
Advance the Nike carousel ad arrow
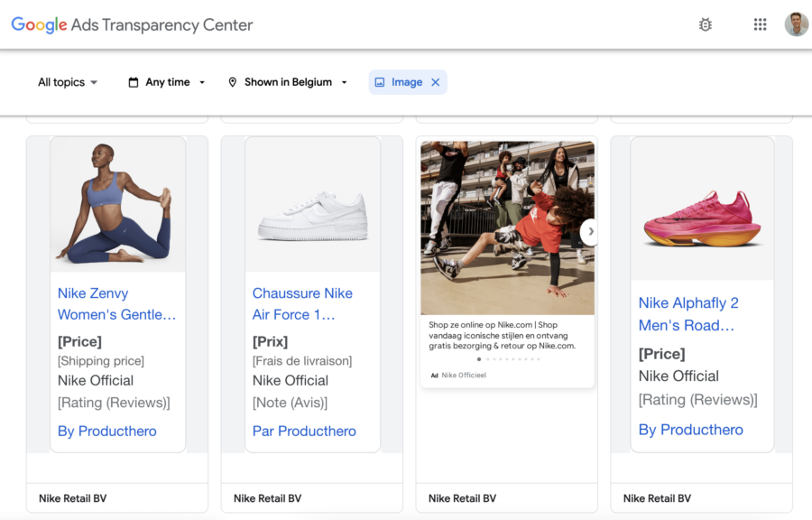[589, 231]
